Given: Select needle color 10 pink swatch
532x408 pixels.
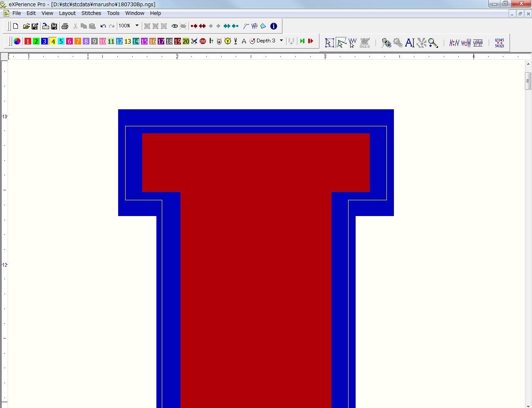Looking at the screenshot, I should point(103,41).
